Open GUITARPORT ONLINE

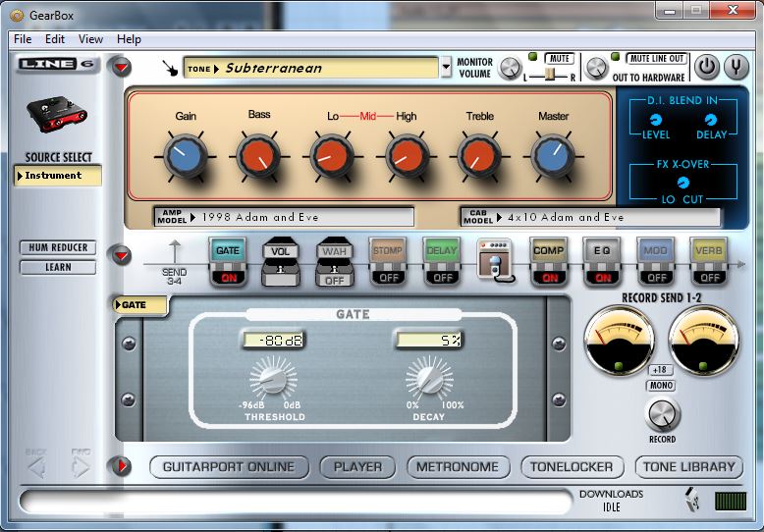(x=229, y=466)
